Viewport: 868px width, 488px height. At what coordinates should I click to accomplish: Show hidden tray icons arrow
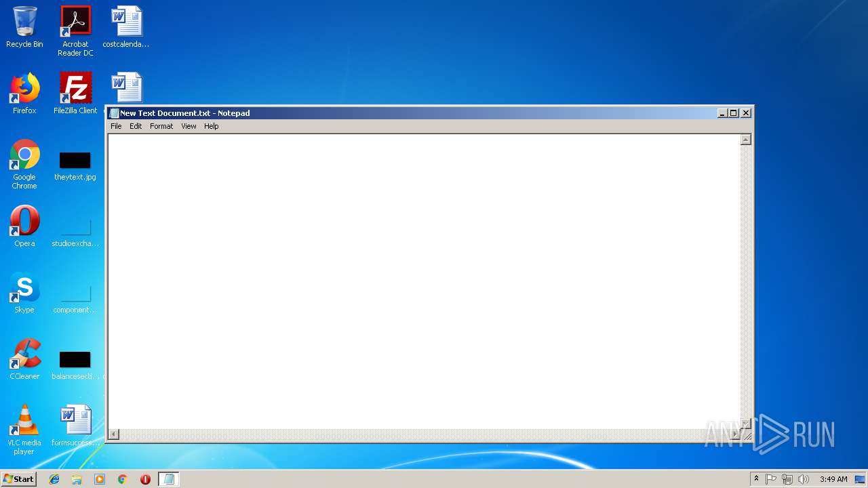[757, 479]
